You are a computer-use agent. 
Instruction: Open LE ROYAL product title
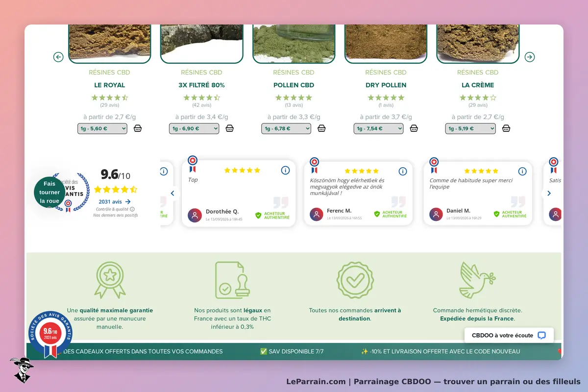pyautogui.click(x=109, y=85)
